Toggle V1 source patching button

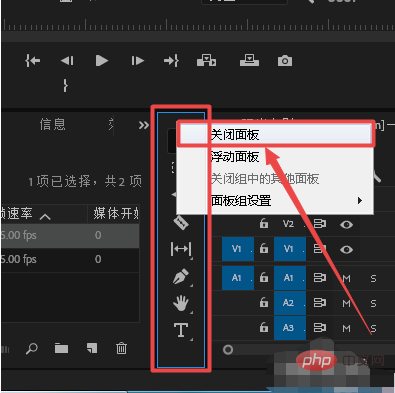[x=238, y=249]
